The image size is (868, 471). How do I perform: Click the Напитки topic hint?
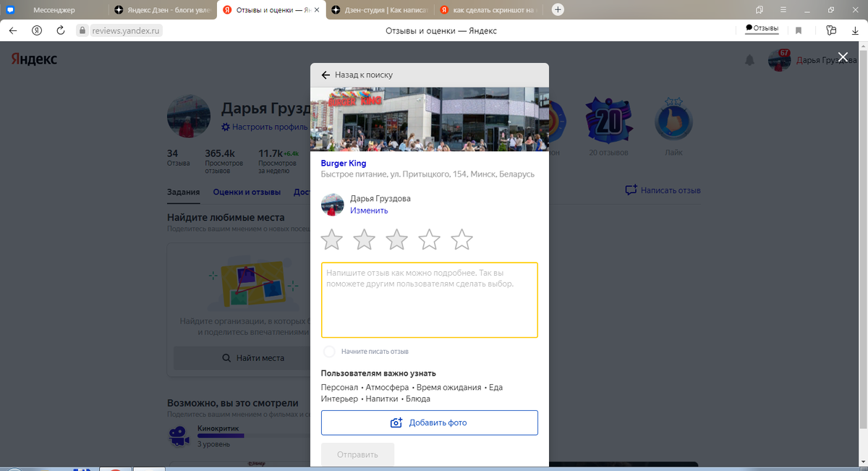tap(381, 399)
